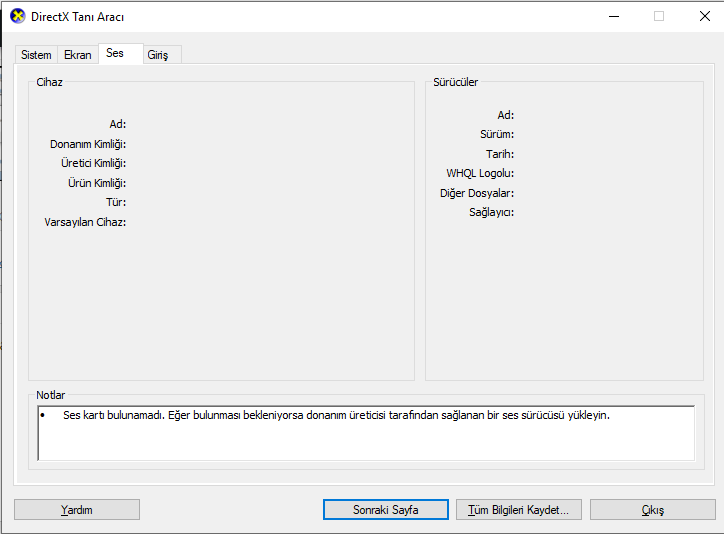Viewport: 724px width, 534px height.
Task: Select the Ses tab
Action: point(121,54)
